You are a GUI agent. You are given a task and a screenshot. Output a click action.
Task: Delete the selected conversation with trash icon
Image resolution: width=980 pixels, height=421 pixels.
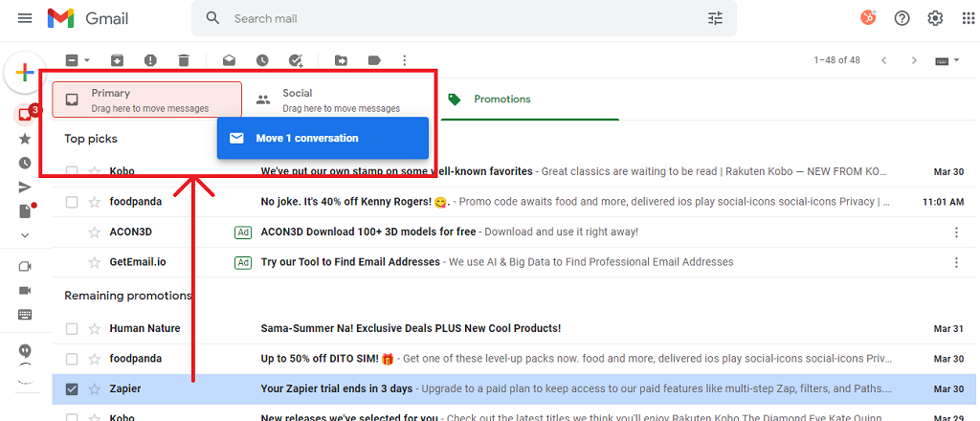click(183, 60)
